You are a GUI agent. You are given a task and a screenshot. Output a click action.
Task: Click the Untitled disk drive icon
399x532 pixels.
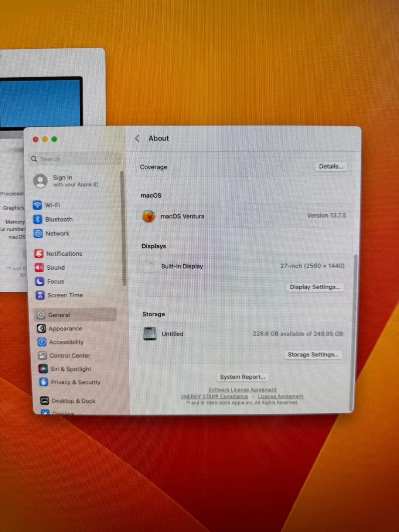pos(150,334)
